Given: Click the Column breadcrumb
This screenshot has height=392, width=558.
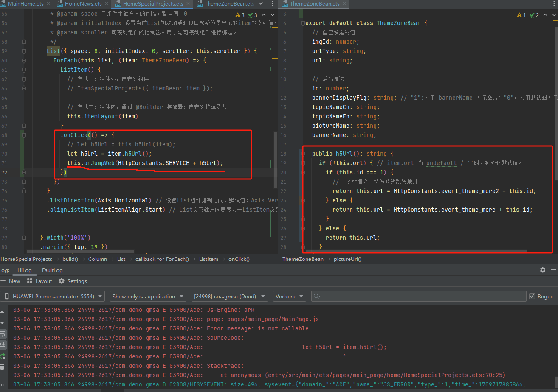Looking at the screenshot, I should pos(98,259).
